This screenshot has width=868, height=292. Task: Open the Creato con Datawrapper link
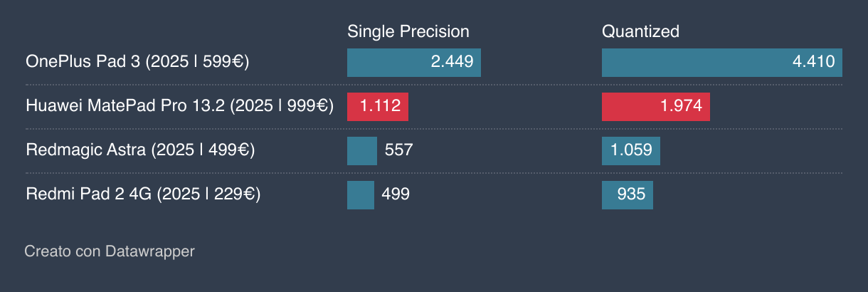pos(109,251)
